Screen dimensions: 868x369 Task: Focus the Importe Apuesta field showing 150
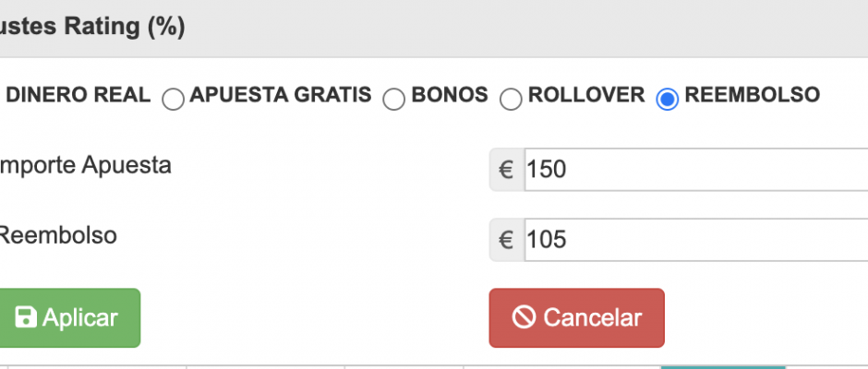point(696,170)
